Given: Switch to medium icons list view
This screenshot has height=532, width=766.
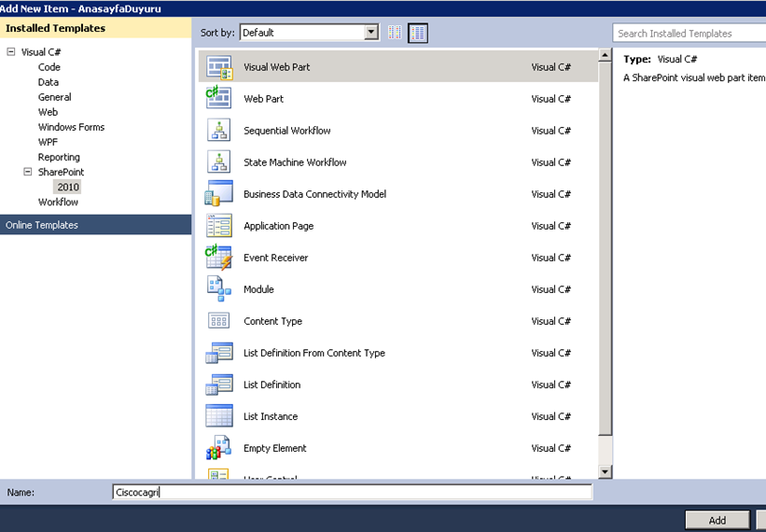Looking at the screenshot, I should click(x=418, y=33).
